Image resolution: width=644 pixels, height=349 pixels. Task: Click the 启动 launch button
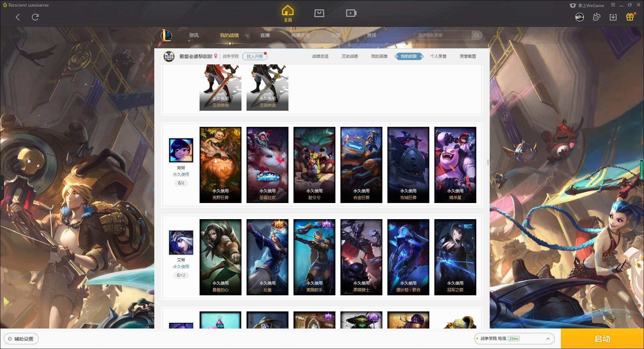click(x=602, y=339)
